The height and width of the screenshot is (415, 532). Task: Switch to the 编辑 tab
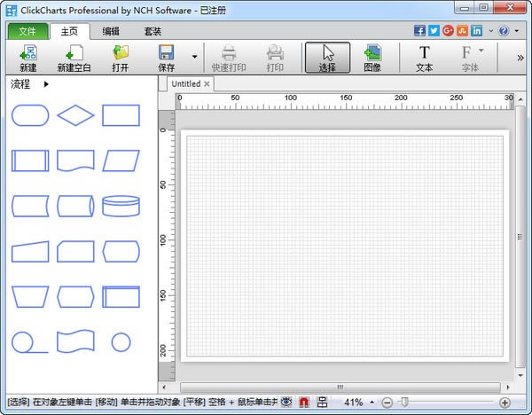111,31
